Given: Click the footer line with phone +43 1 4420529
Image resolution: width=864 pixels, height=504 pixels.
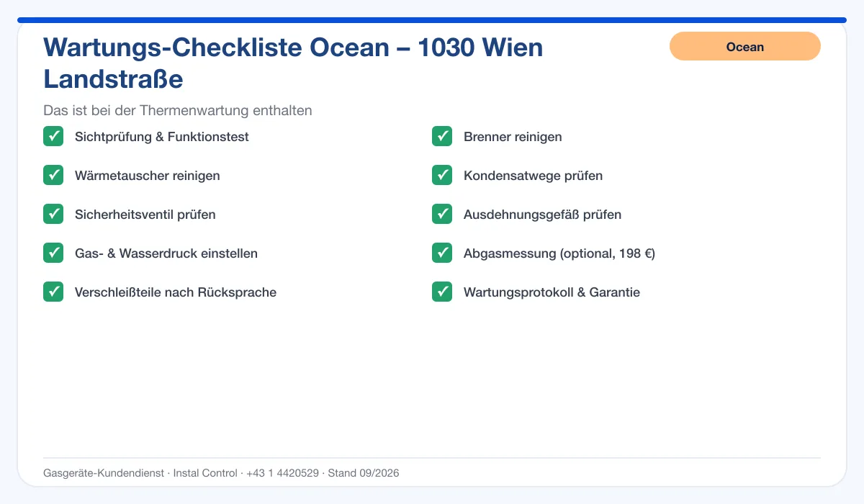Looking at the screenshot, I should click(221, 473).
